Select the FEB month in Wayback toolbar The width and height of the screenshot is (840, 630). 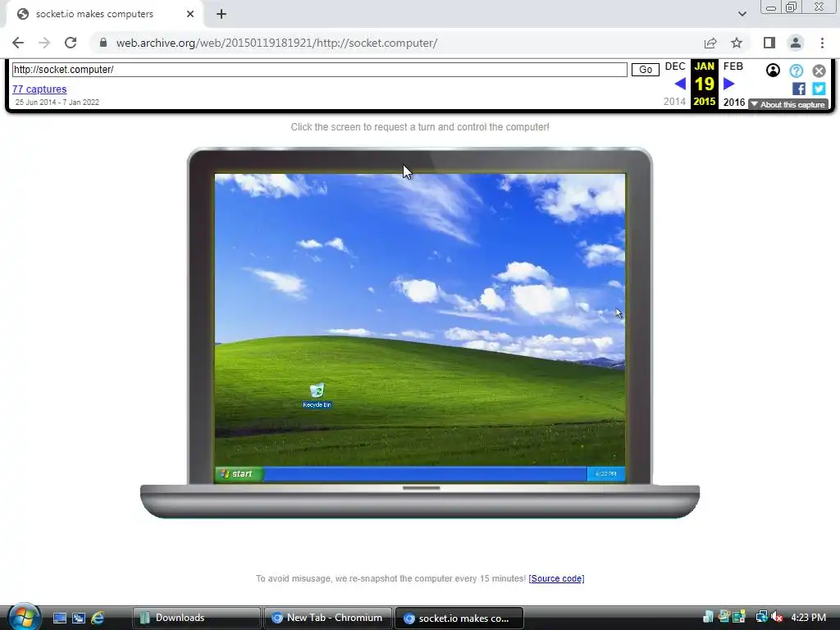(733, 66)
